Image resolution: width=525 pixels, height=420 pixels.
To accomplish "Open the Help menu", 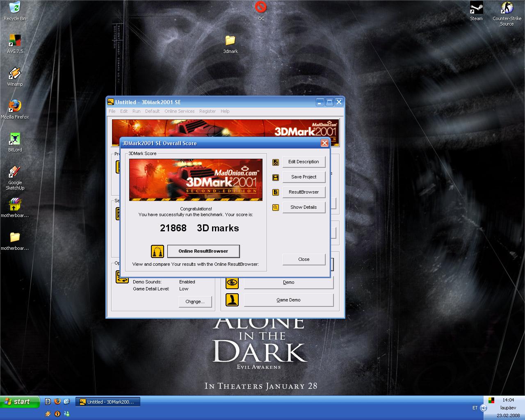I will pyautogui.click(x=225, y=111).
